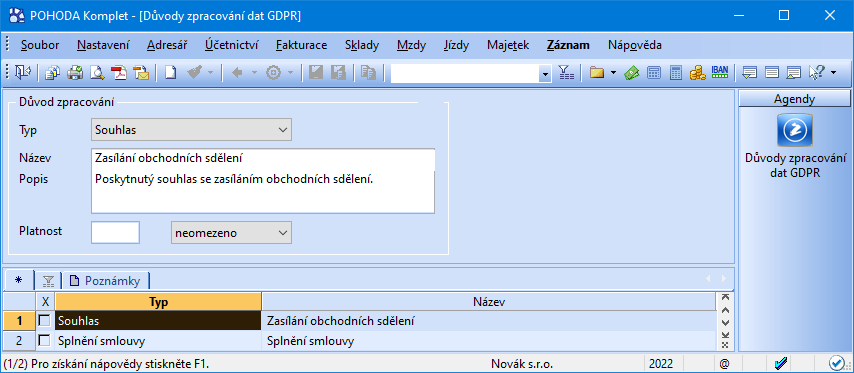
Task: Jump to first record arrow in table
Action: [724, 298]
